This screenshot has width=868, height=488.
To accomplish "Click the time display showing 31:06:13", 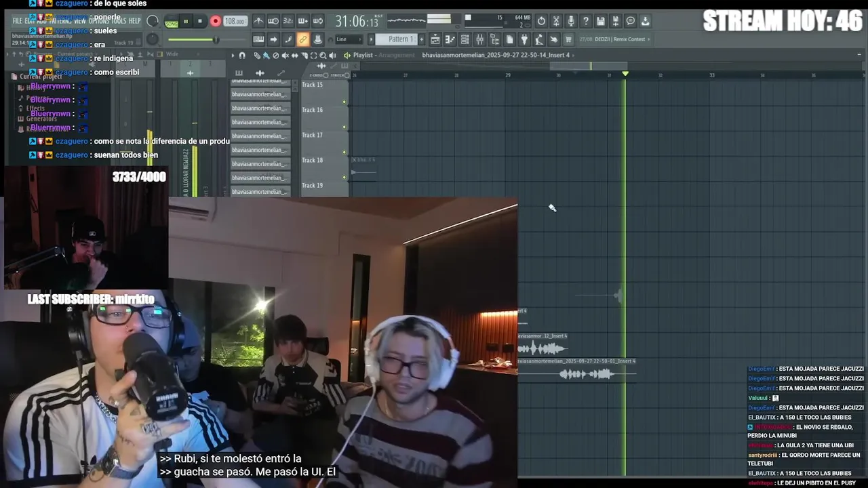I will click(x=357, y=21).
